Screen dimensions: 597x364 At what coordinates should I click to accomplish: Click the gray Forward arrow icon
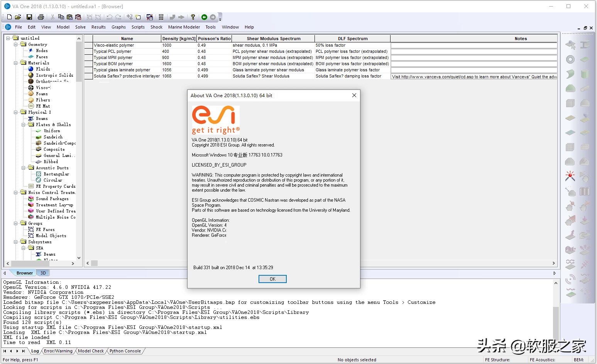pyautogui.click(x=213, y=17)
